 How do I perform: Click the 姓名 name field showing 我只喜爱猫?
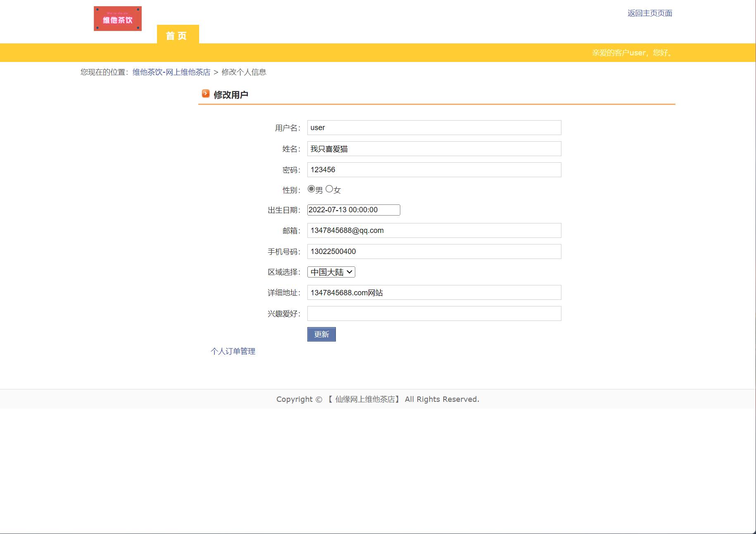point(433,149)
